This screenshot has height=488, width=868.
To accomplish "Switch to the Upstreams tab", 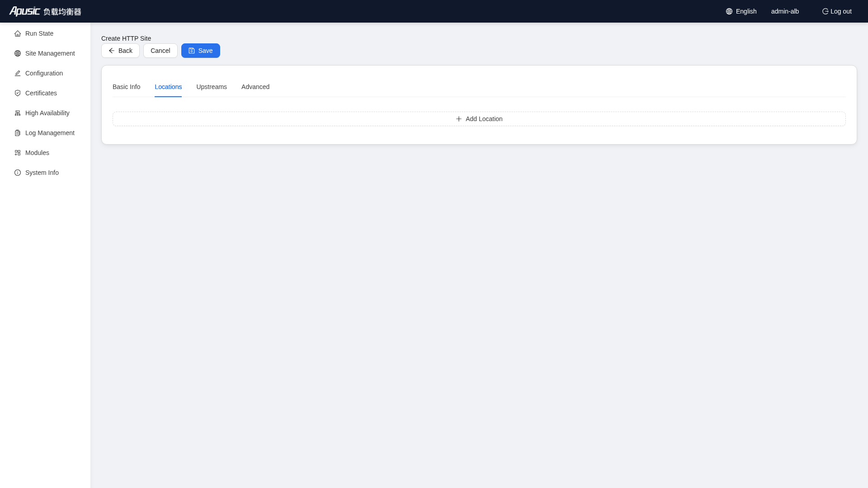I will point(212,87).
